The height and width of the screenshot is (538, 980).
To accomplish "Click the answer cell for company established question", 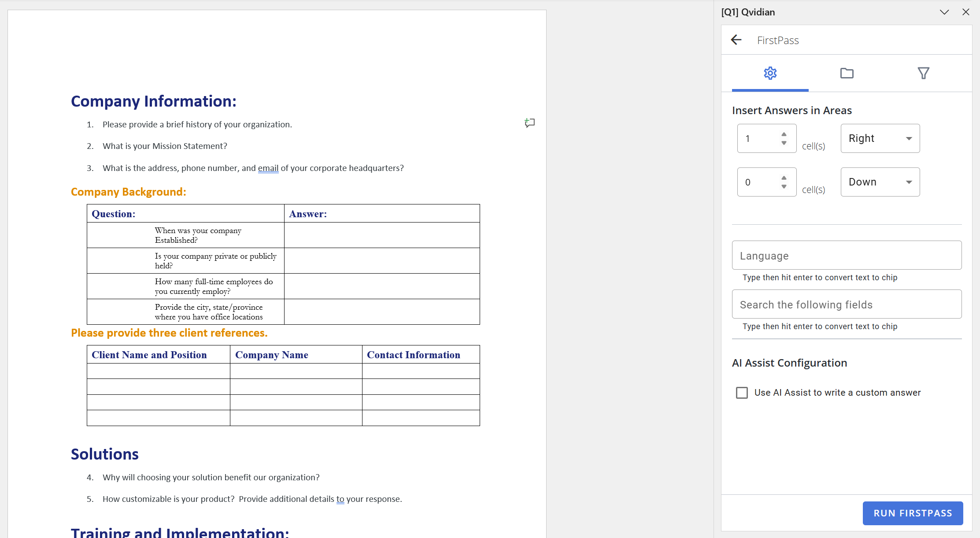I will [381, 235].
